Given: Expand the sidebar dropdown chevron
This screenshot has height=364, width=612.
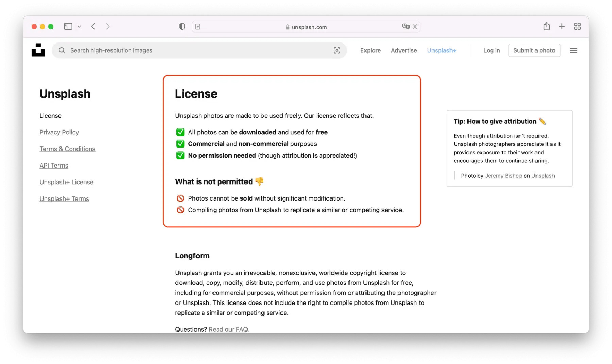Looking at the screenshot, I should tap(79, 27).
